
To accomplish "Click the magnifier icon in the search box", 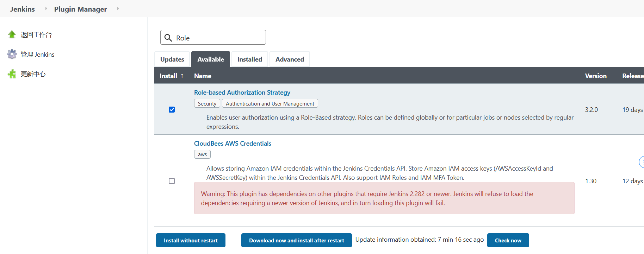I will 168,38.
